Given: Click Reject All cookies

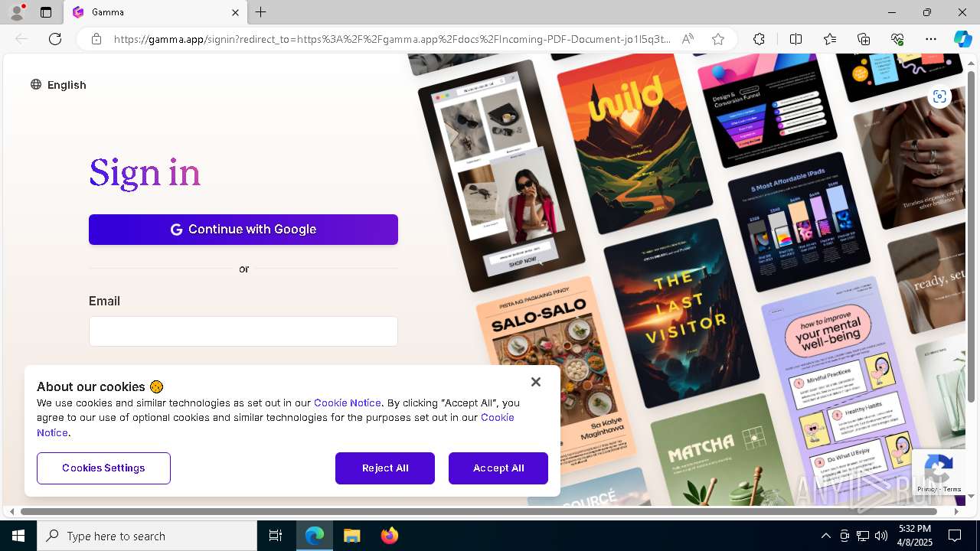Looking at the screenshot, I should point(385,468).
